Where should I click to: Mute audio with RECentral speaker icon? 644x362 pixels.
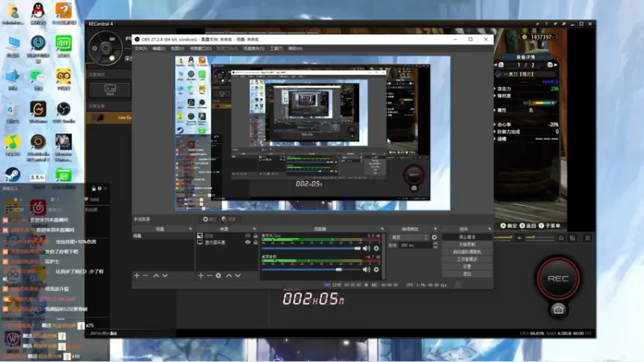click(x=519, y=238)
